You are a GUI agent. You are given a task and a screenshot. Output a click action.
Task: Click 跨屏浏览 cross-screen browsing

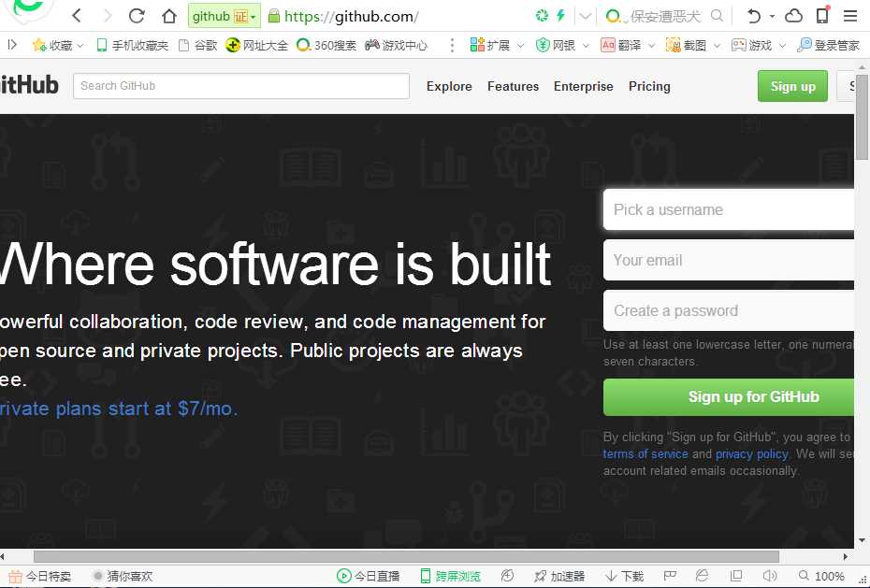point(450,577)
